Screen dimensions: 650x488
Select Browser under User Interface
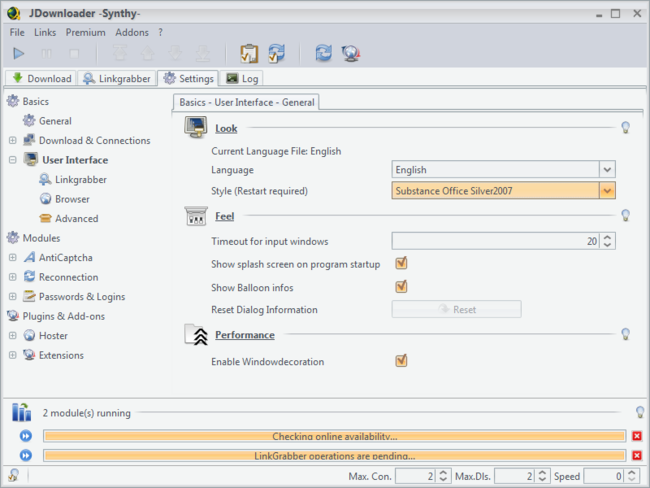point(72,199)
